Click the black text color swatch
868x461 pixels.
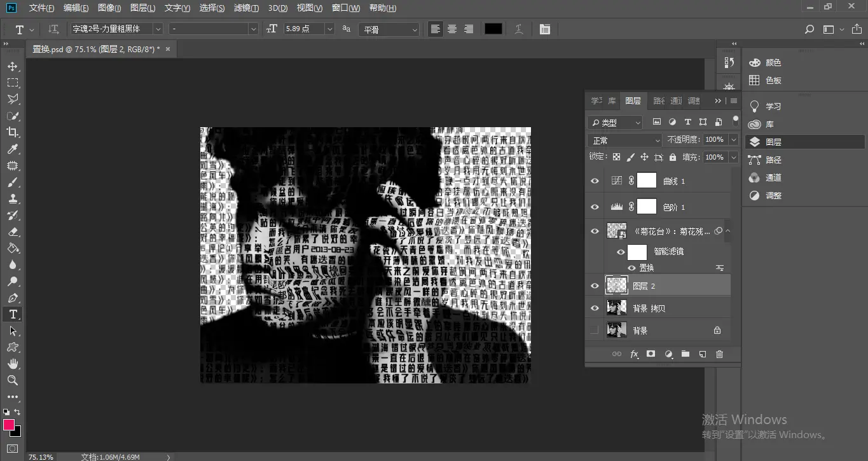coord(493,29)
